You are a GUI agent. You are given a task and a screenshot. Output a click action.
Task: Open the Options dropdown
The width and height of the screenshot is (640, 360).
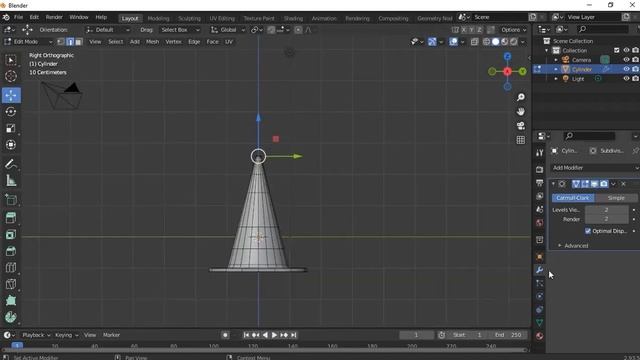(x=513, y=30)
